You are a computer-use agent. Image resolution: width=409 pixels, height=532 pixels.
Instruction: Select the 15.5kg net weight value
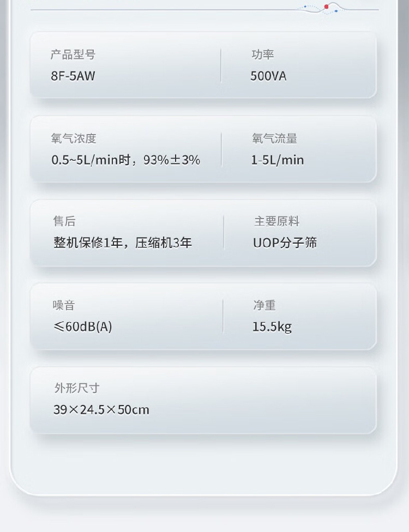[272, 327]
